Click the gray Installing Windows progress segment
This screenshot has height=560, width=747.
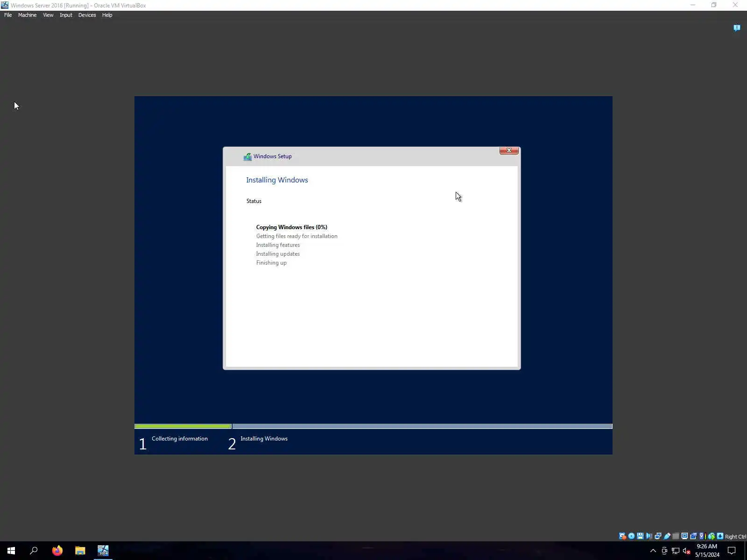pyautogui.click(x=423, y=426)
